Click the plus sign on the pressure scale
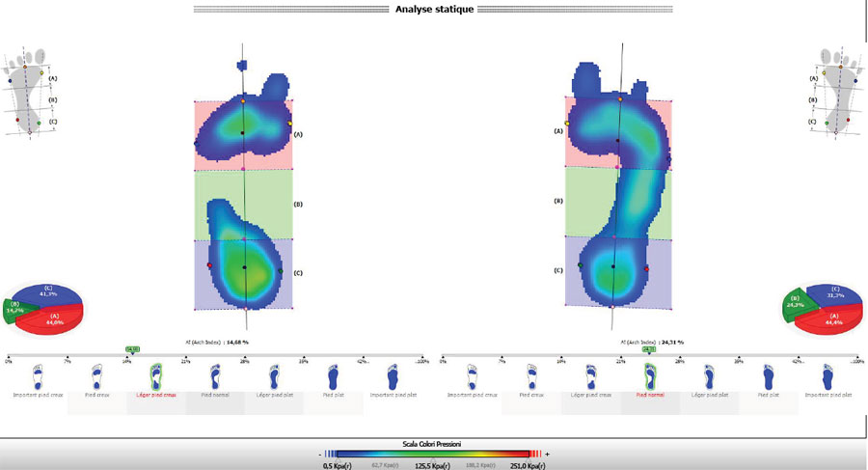This screenshot has width=868, height=470. pyautogui.click(x=547, y=453)
